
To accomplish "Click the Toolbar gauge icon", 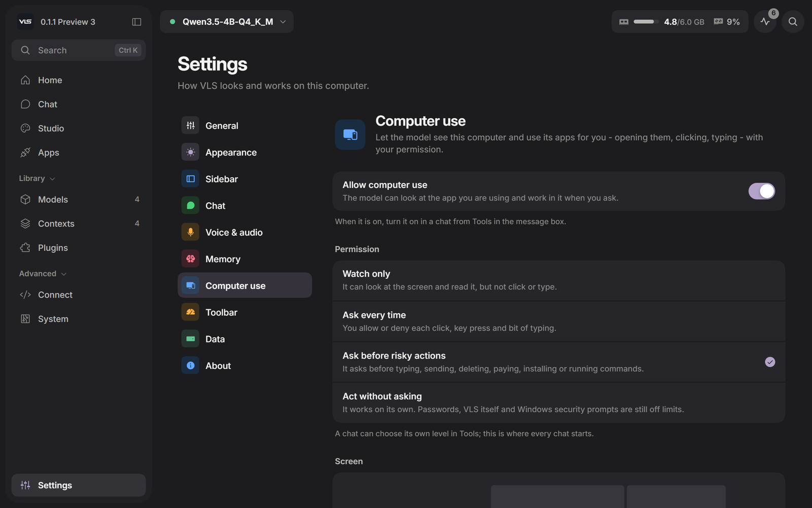I will pyautogui.click(x=190, y=312).
